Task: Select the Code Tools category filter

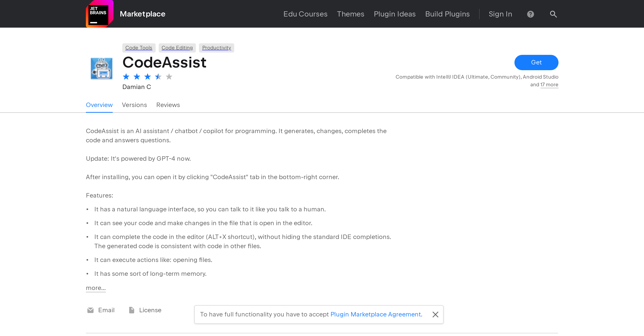Action: click(x=138, y=47)
